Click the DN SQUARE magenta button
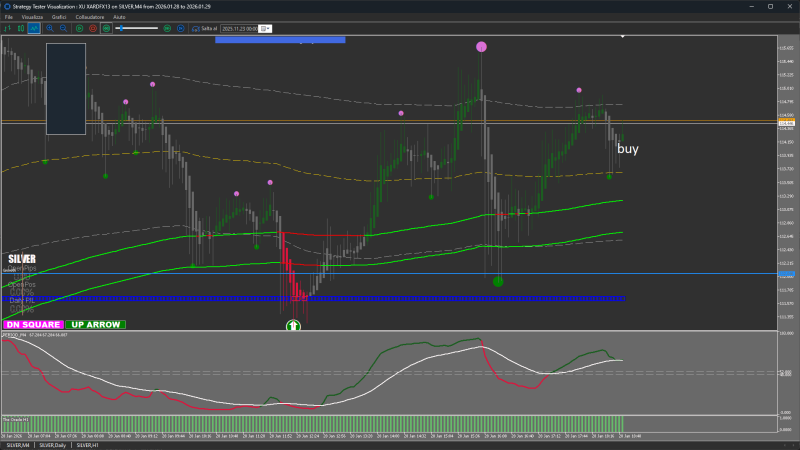The width and height of the screenshot is (800, 450). (33, 324)
